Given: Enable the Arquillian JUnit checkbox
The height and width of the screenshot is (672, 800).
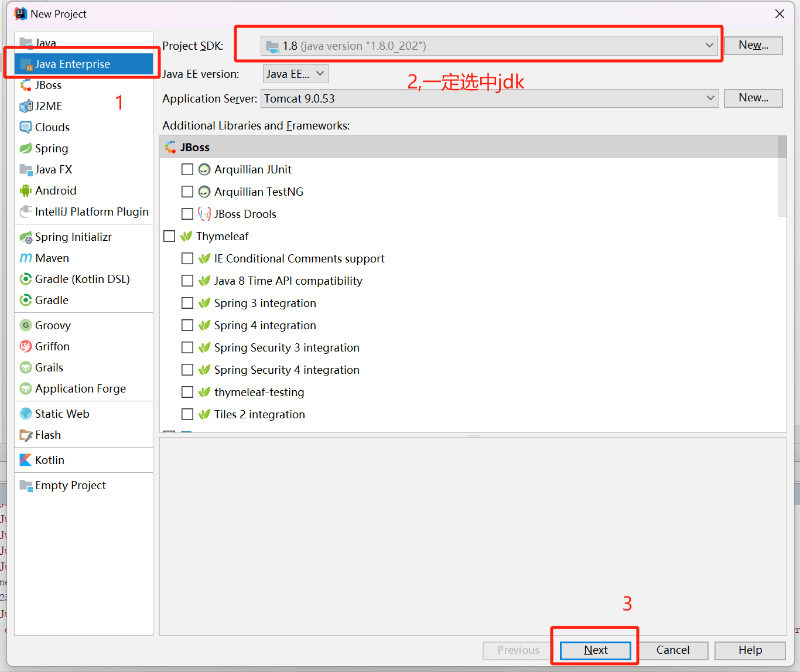Looking at the screenshot, I should (x=187, y=170).
